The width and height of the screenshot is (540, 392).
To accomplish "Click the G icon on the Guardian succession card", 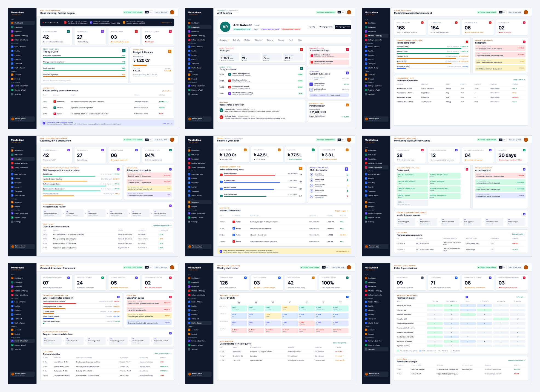I will tap(347, 73).
